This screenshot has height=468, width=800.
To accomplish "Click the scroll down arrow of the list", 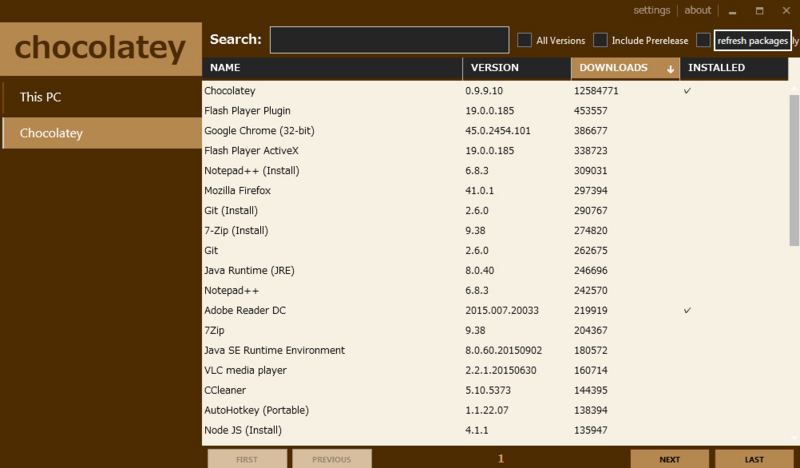I will (794, 438).
